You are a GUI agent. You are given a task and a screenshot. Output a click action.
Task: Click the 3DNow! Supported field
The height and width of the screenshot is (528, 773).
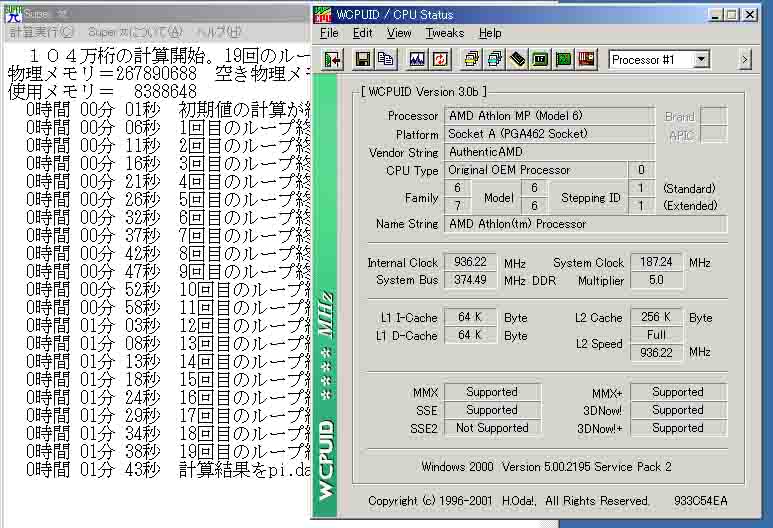click(x=678, y=410)
